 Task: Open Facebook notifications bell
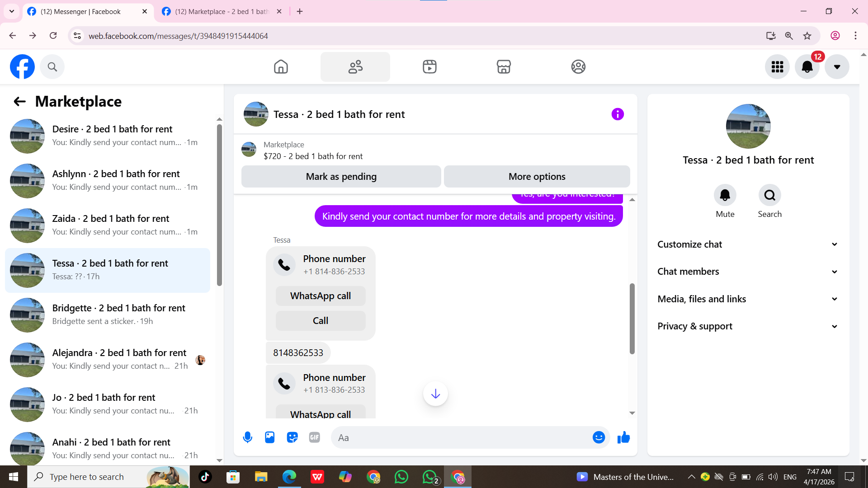point(807,67)
